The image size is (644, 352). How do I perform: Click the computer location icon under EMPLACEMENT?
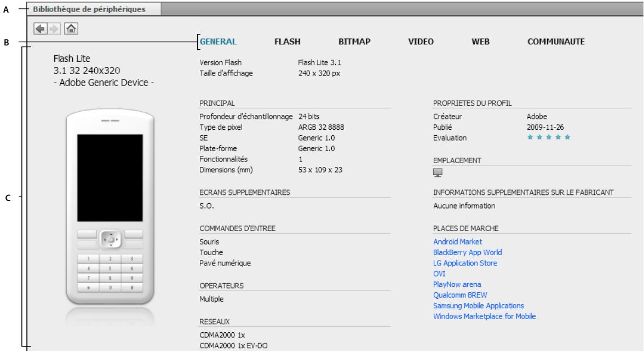point(438,173)
